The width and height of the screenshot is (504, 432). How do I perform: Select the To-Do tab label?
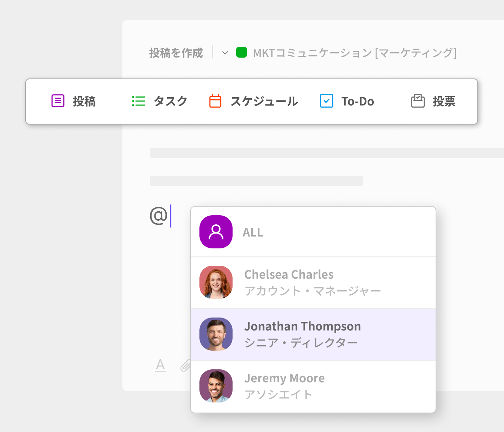[x=357, y=102]
